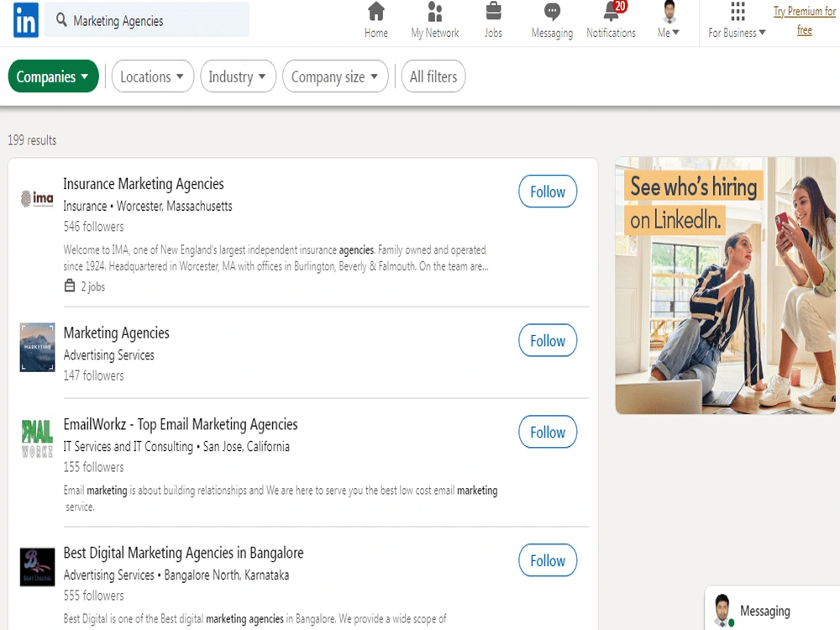The image size is (840, 630).
Task: Open the Messaging chat icon
Action: click(552, 11)
